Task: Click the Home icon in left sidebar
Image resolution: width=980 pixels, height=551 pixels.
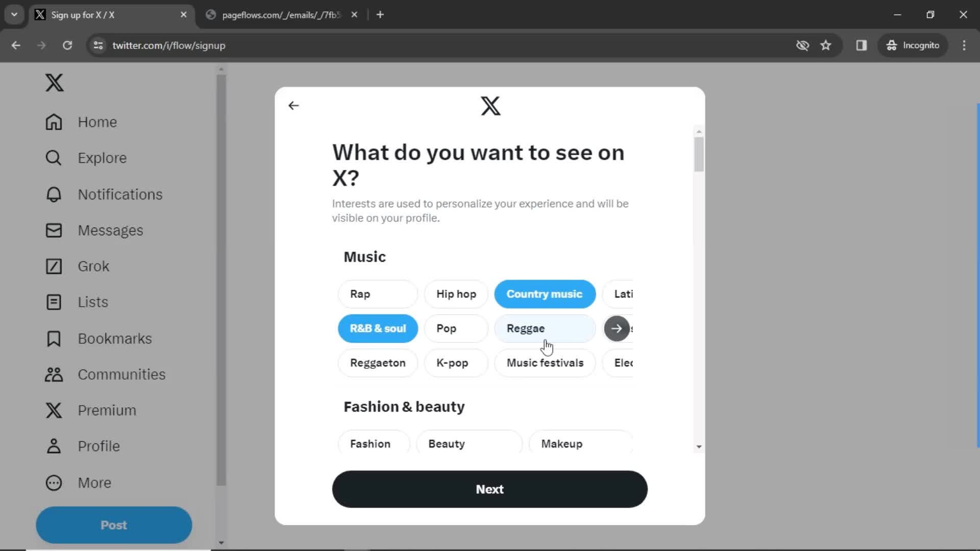Action: [54, 122]
